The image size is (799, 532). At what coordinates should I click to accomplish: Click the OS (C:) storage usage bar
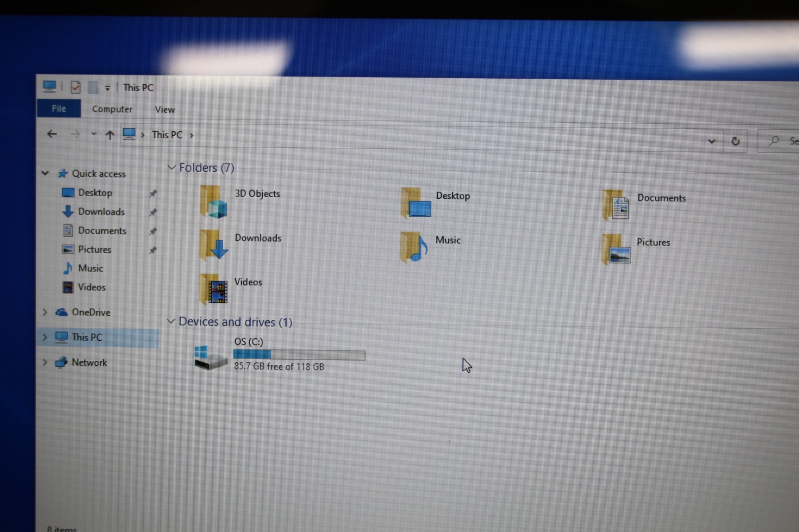(x=299, y=355)
